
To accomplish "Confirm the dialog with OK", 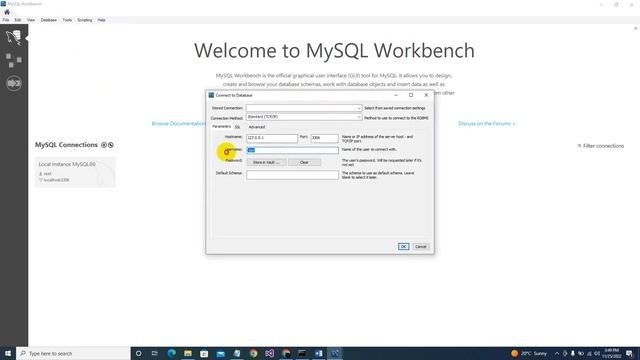I will (x=403, y=247).
